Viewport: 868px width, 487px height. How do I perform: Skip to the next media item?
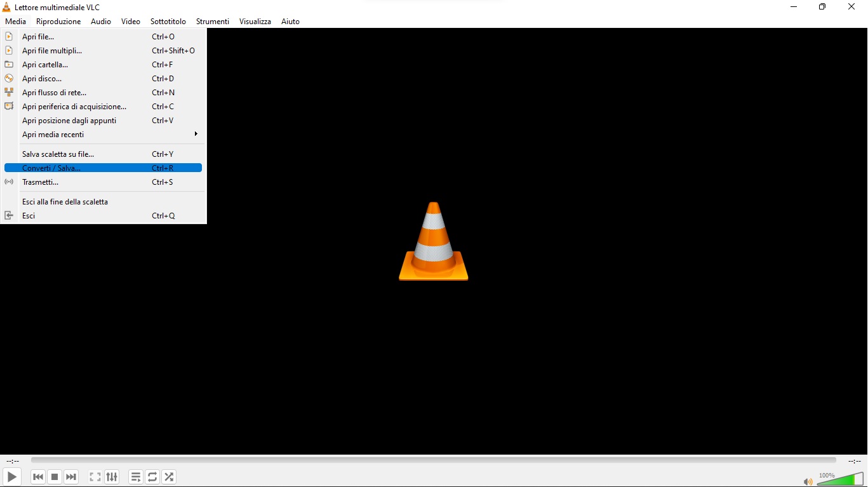point(70,477)
